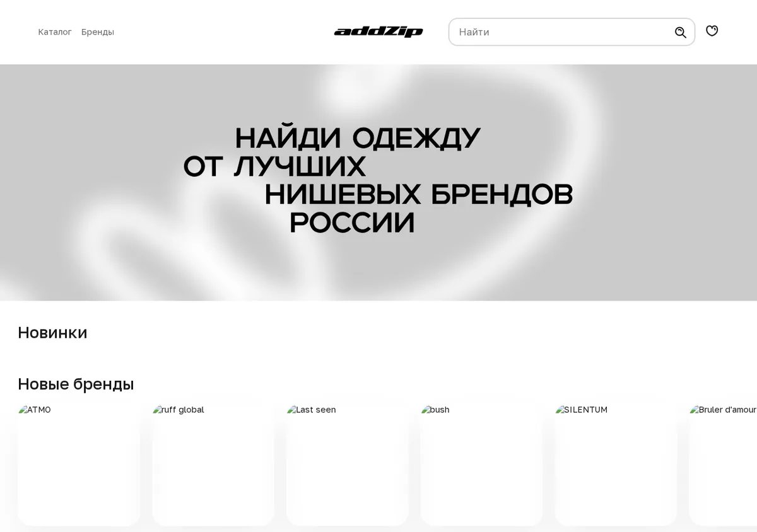Click the broken image icon next to Last seen

pos(291,410)
